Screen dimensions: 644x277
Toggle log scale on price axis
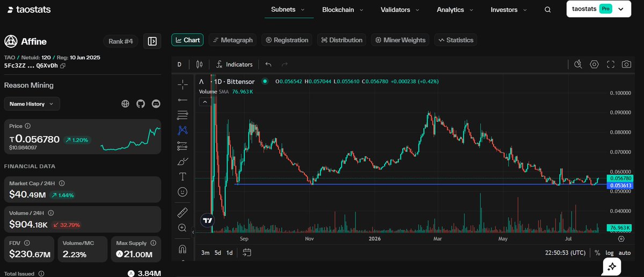point(609,253)
